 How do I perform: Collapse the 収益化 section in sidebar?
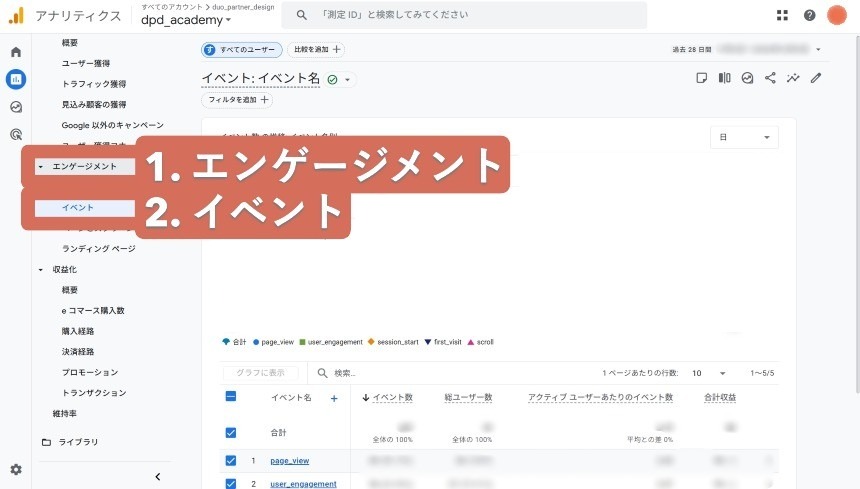click(41, 270)
